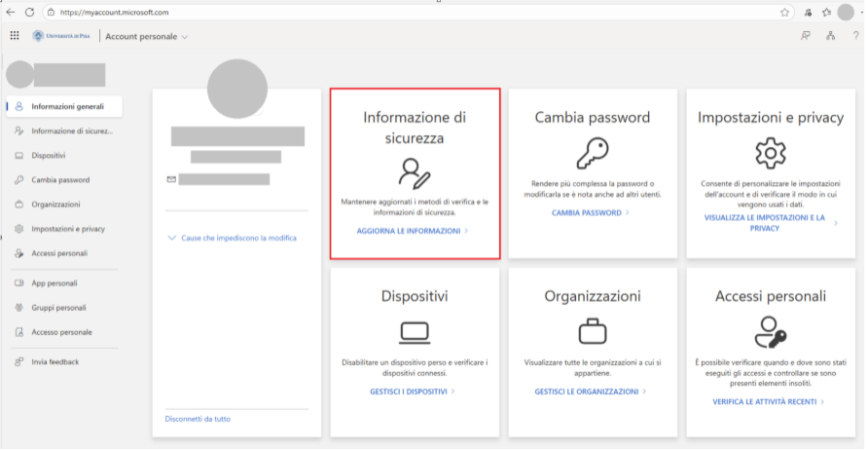Open Dispositivi in the left sidebar
868x450 pixels.
pos(49,156)
